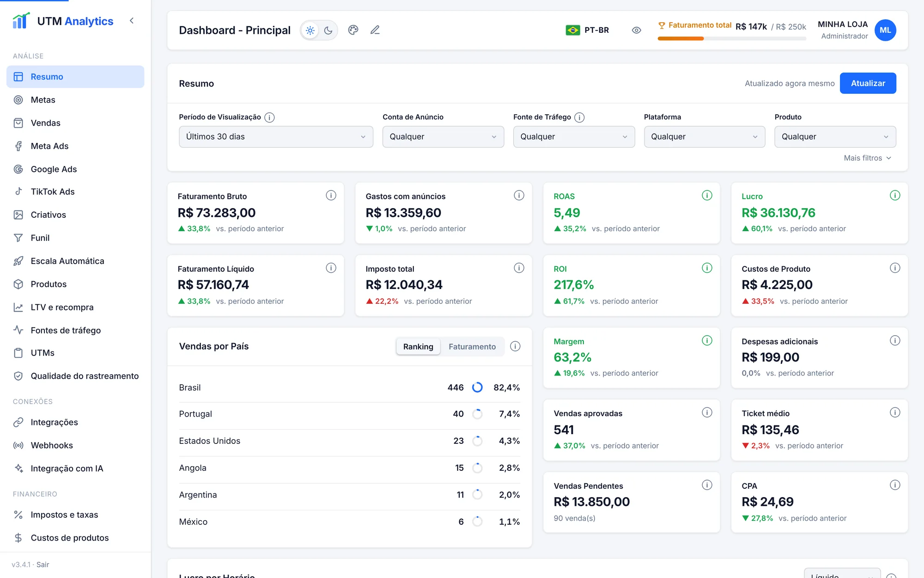Open Produto dropdown

pos(835,137)
